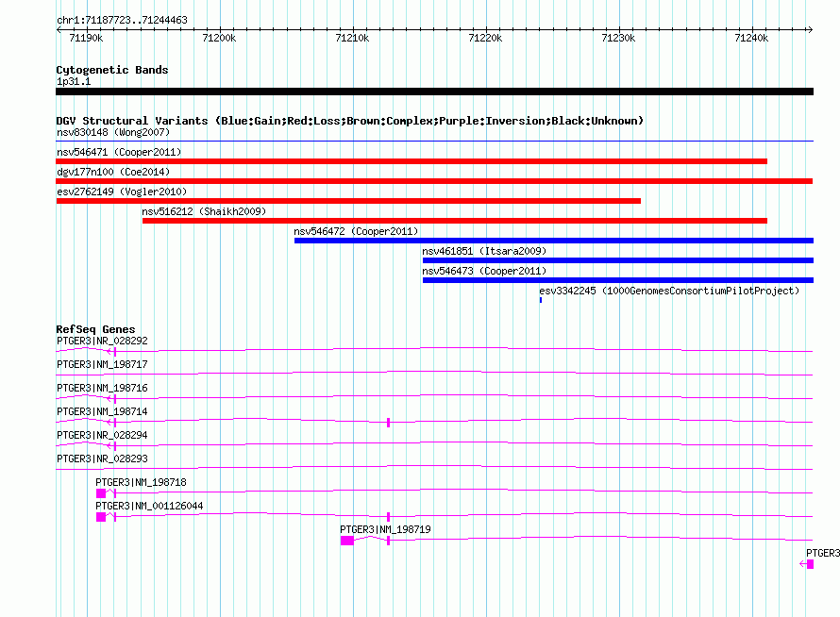Viewport: 840px width, 617px height.
Task: Click the PTGER3|NM_198719 transcript label
Action: pos(385,529)
